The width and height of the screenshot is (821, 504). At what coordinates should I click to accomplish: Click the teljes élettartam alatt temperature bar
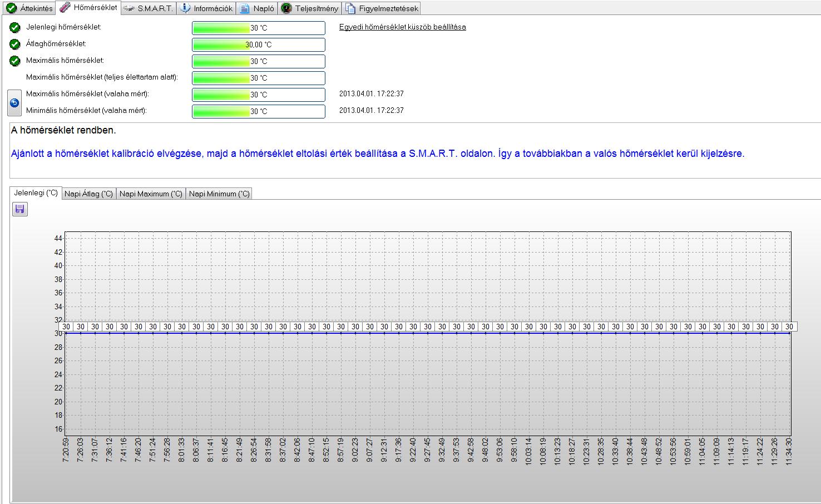tap(259, 78)
